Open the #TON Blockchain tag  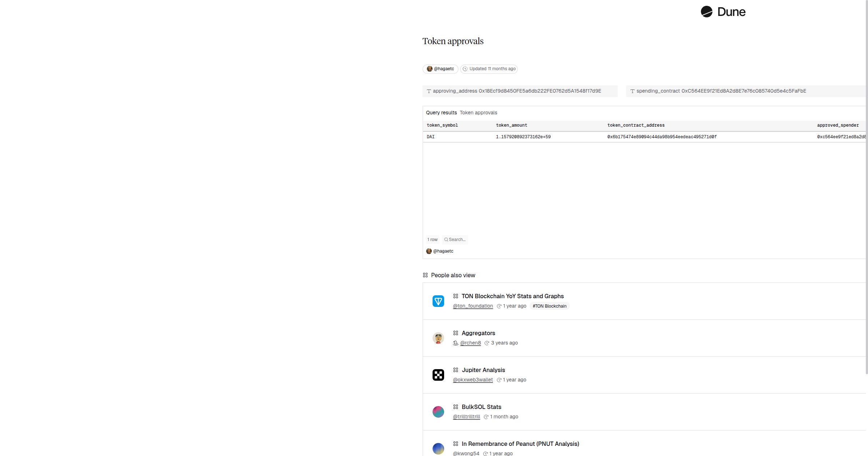[549, 306]
